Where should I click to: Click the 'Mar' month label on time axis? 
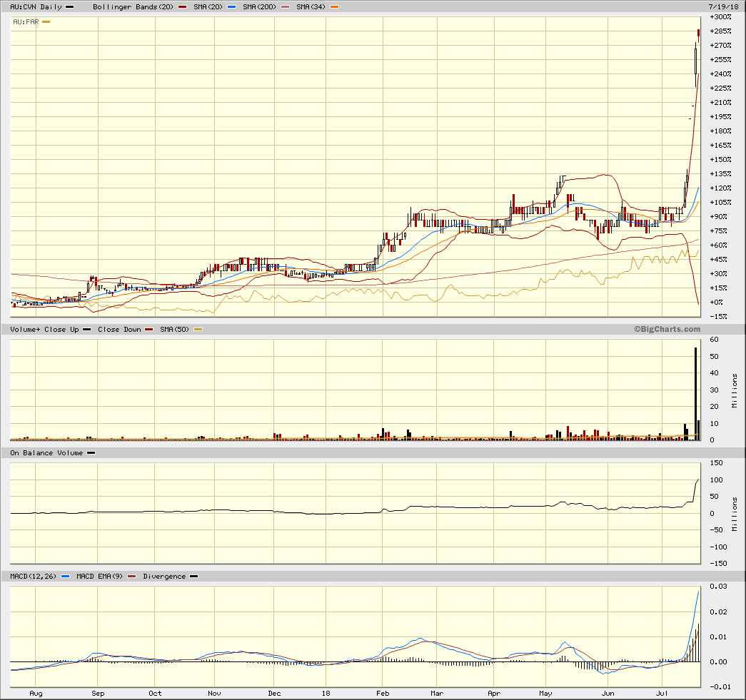click(x=437, y=694)
